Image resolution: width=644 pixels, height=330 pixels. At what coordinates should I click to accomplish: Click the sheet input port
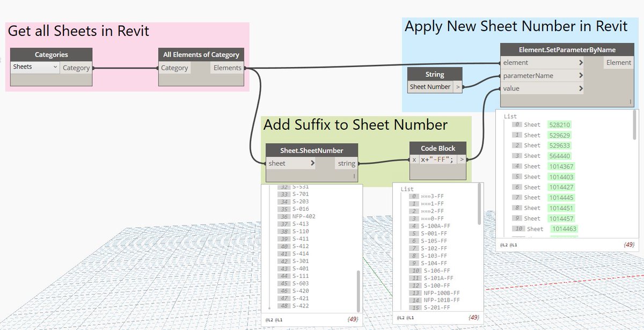coord(291,163)
